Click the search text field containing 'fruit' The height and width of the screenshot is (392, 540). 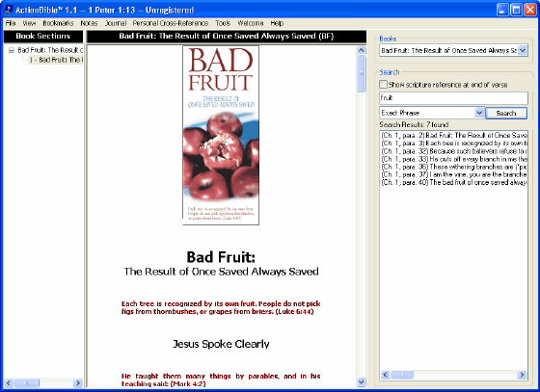pos(453,98)
